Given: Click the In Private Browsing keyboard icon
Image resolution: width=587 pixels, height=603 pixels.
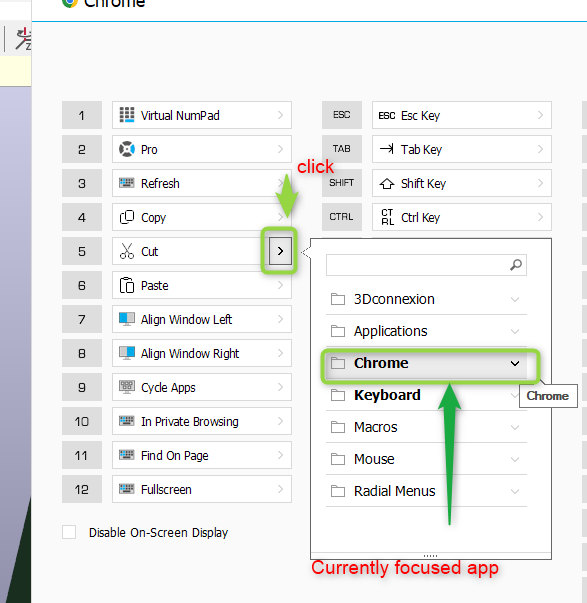Looking at the screenshot, I should click(x=127, y=421).
